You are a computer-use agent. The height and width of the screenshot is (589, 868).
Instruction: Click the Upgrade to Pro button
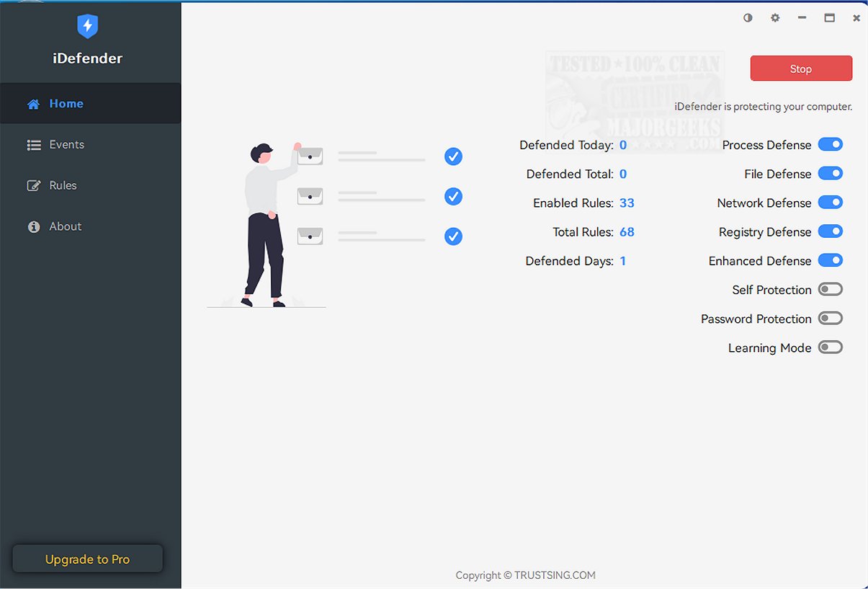87,559
